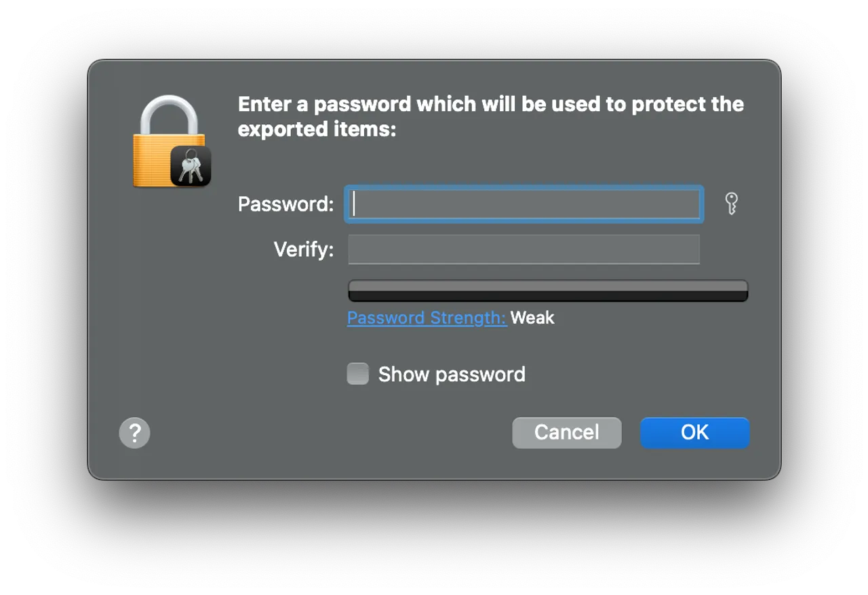868x595 pixels.
Task: Click the password strength meter bar
Action: pos(547,290)
